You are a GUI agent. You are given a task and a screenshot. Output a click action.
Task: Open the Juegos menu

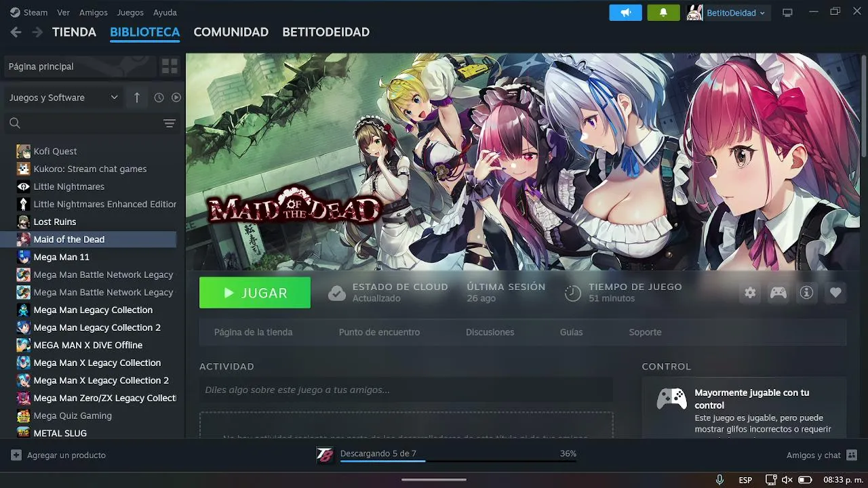click(x=130, y=12)
